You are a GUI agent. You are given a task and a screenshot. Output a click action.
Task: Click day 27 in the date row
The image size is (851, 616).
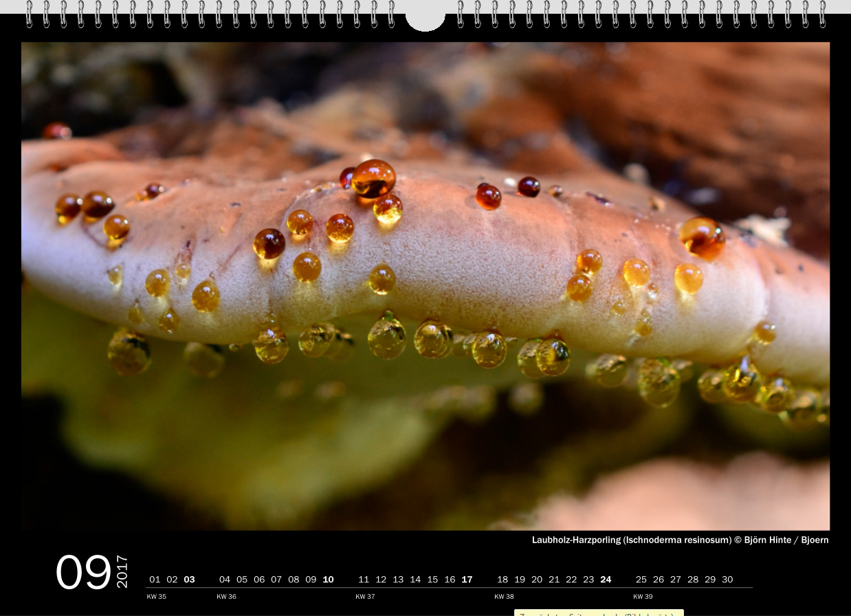[x=676, y=580]
